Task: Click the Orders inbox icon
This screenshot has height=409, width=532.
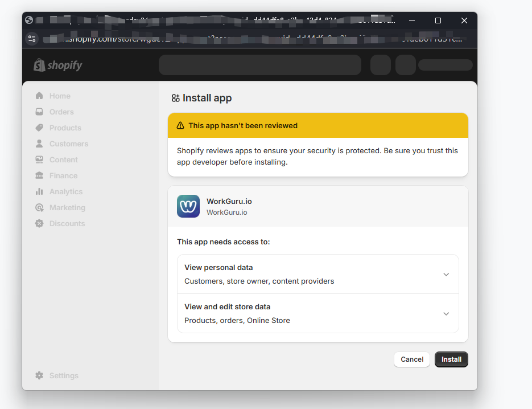Action: (x=39, y=112)
